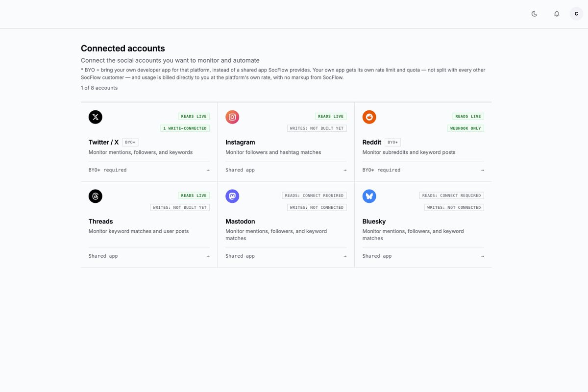The height and width of the screenshot is (392, 588).
Task: Click the Threads logo icon
Action: [96, 196]
